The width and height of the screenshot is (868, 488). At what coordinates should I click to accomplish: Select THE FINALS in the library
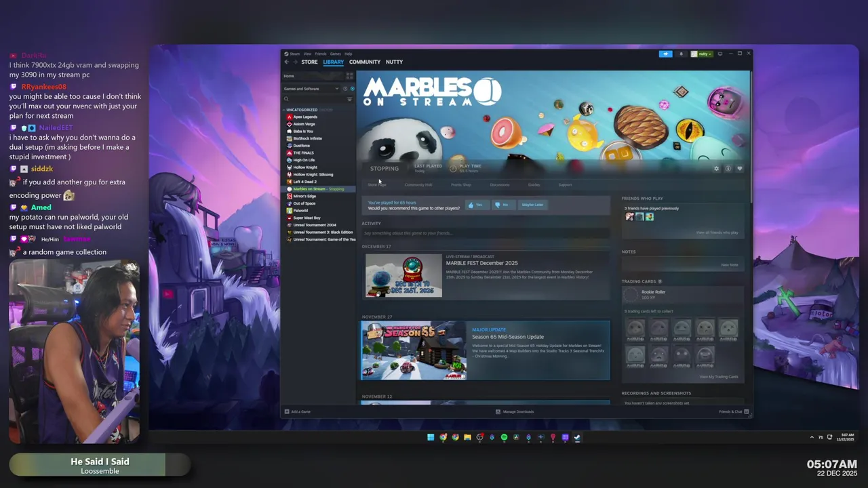coord(303,152)
